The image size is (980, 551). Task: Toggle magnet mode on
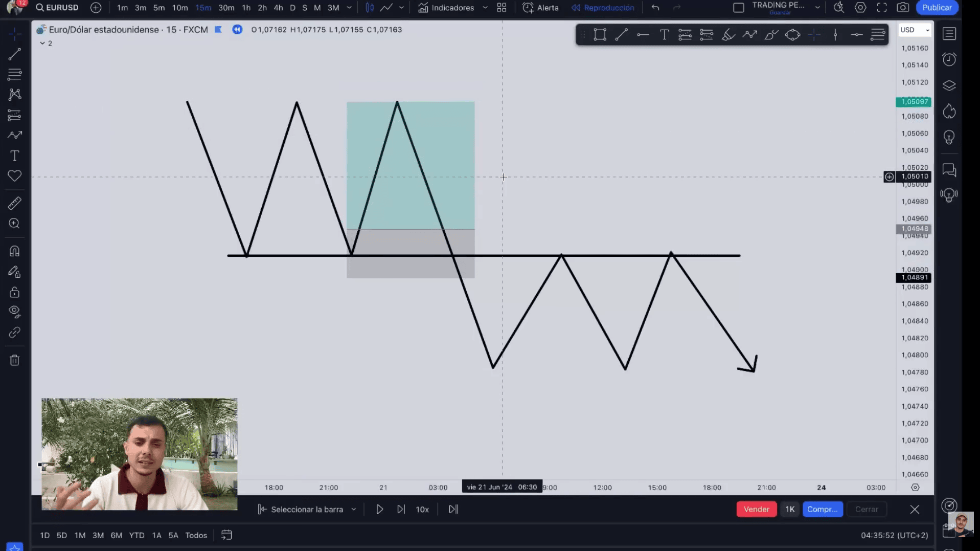pos(14,251)
